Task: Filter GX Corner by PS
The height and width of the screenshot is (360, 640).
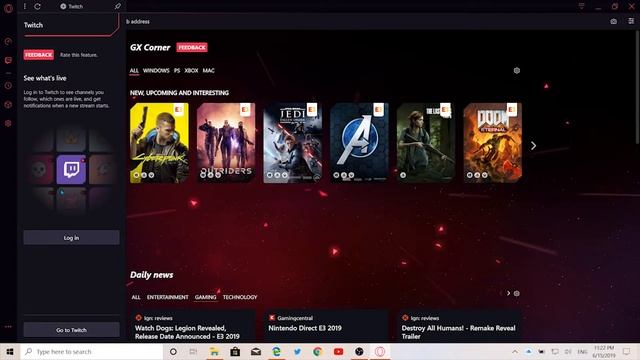Action: click(177, 71)
